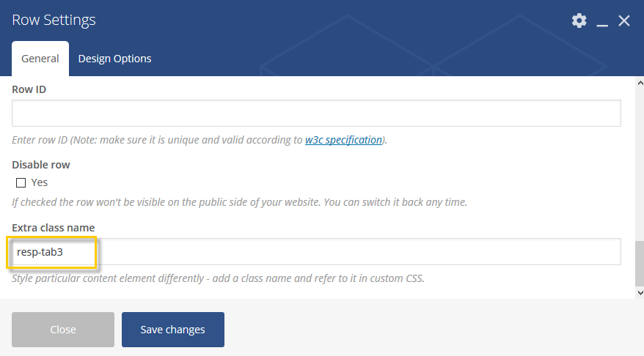644x356 pixels.
Task: Click the Extra class name label
Action: point(54,228)
